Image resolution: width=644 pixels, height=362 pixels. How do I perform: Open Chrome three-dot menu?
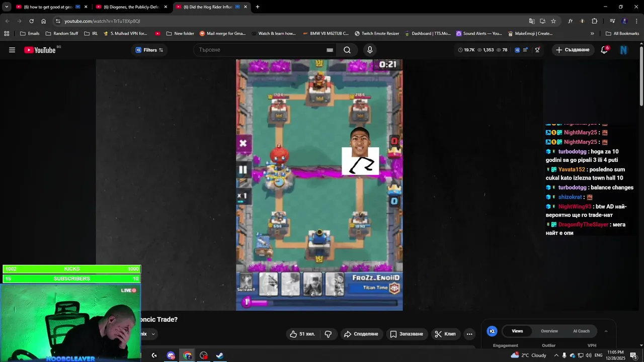(x=636, y=21)
